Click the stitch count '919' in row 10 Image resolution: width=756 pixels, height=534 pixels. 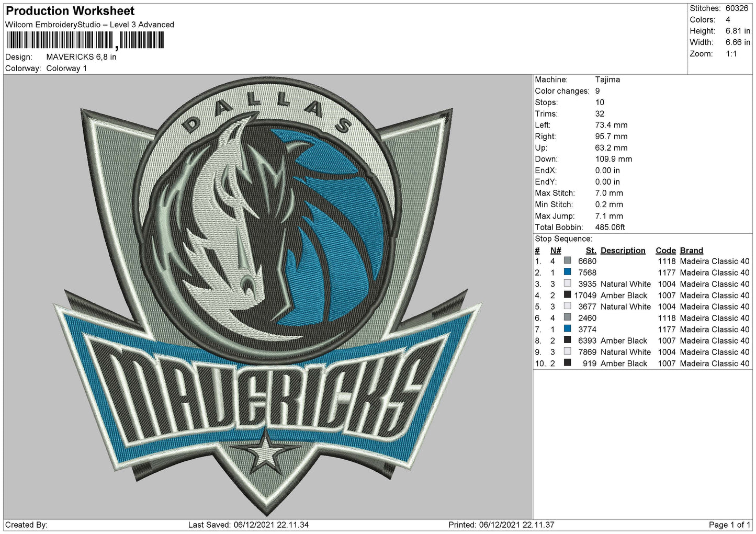tap(590, 363)
